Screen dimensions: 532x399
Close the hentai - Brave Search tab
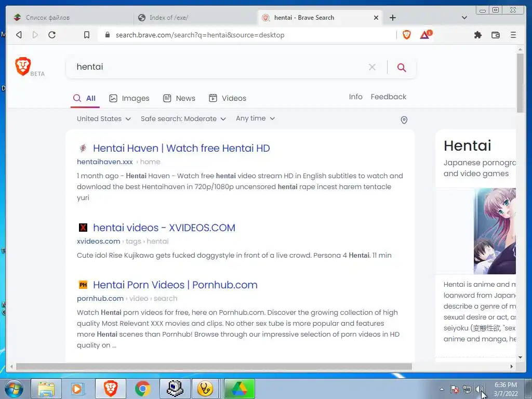[376, 18]
